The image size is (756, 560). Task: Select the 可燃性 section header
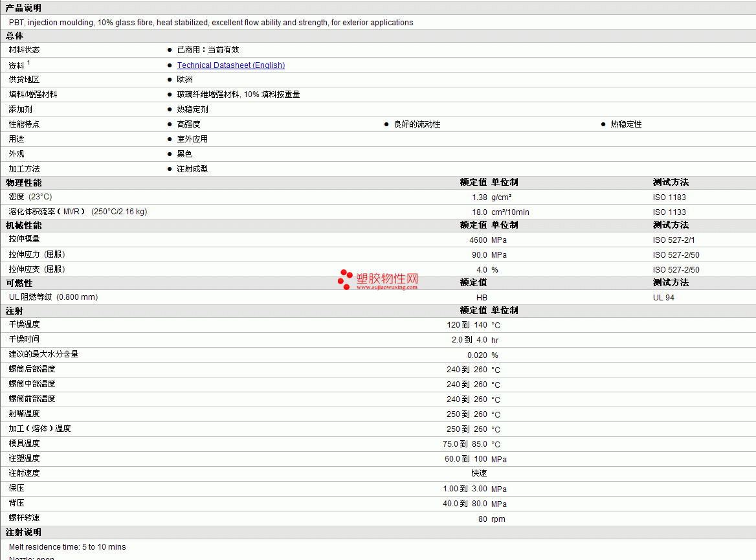(19, 283)
